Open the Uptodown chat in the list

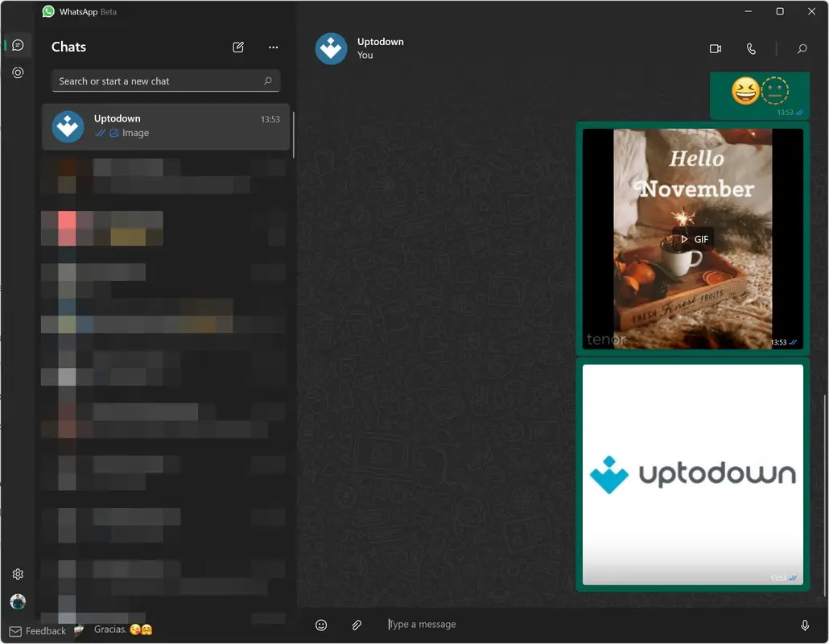pos(165,126)
